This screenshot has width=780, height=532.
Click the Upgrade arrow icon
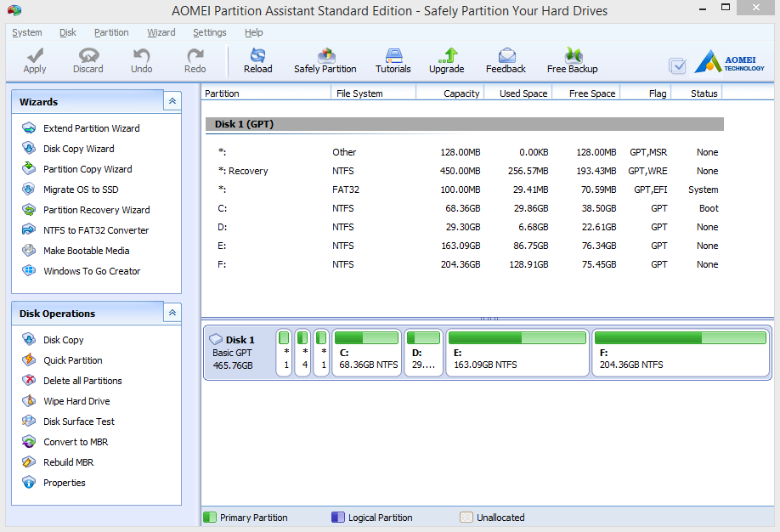tap(448, 54)
